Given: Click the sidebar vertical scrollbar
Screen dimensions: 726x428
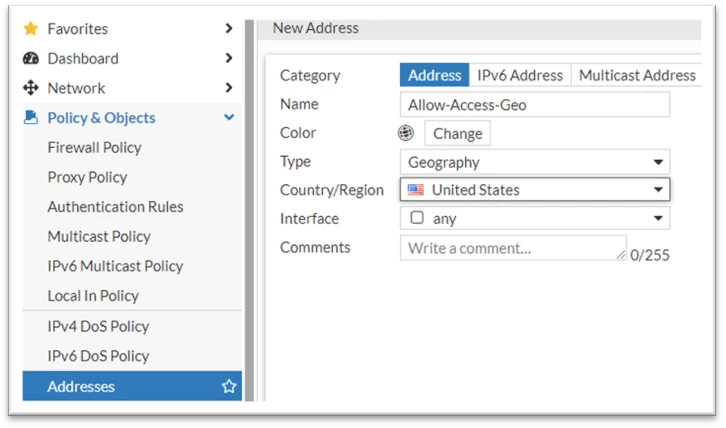Looking at the screenshot, I should (x=250, y=210).
